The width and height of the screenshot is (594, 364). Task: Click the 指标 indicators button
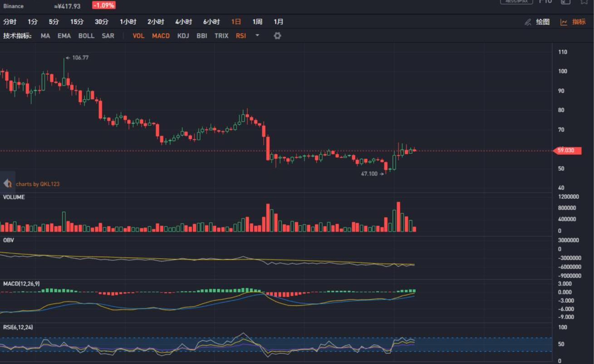(579, 22)
